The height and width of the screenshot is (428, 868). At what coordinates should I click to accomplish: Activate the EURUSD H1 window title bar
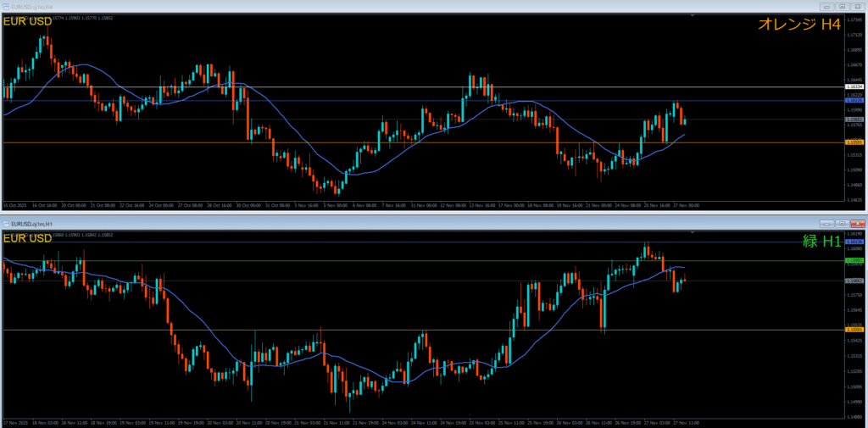click(x=339, y=223)
